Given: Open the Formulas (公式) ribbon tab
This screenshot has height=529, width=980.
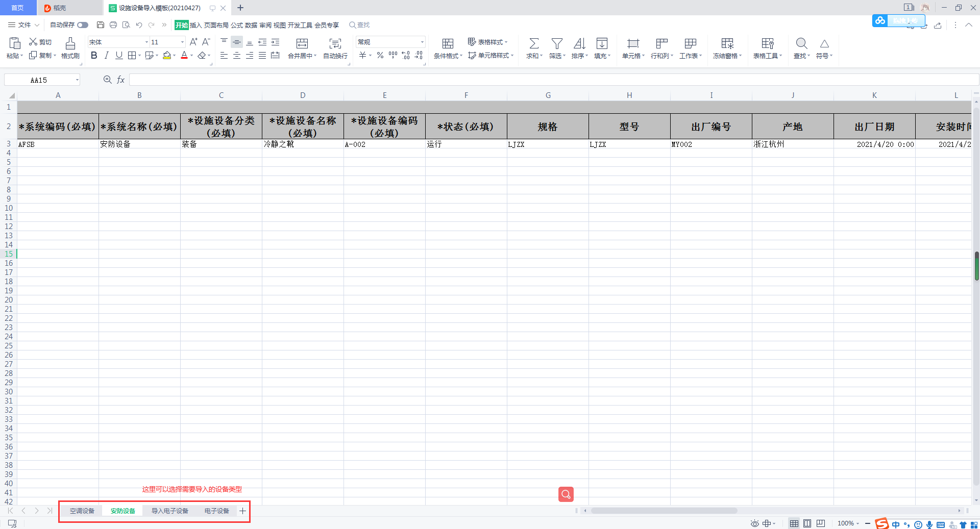Looking at the screenshot, I should pos(237,25).
